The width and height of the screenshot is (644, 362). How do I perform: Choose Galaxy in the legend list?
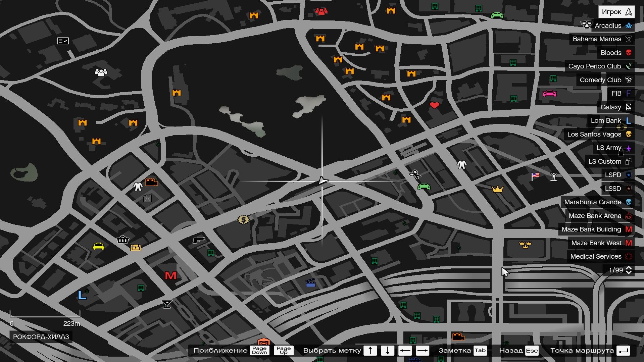[616, 107]
